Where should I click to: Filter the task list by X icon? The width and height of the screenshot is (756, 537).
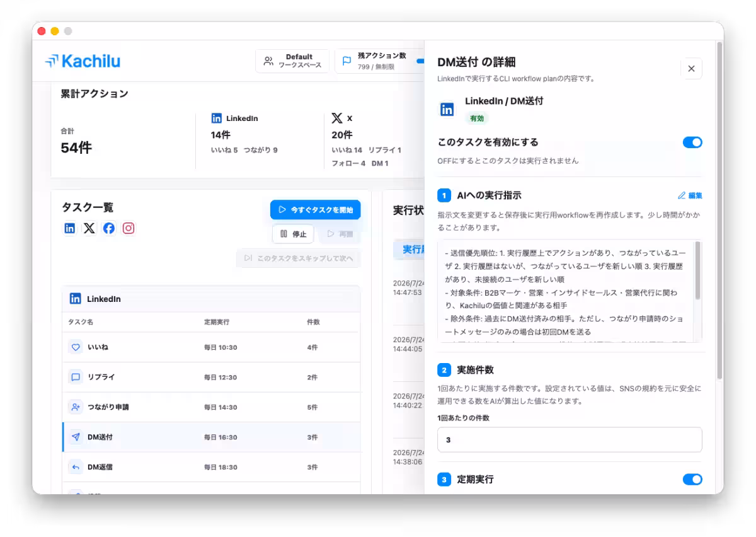[x=89, y=228]
